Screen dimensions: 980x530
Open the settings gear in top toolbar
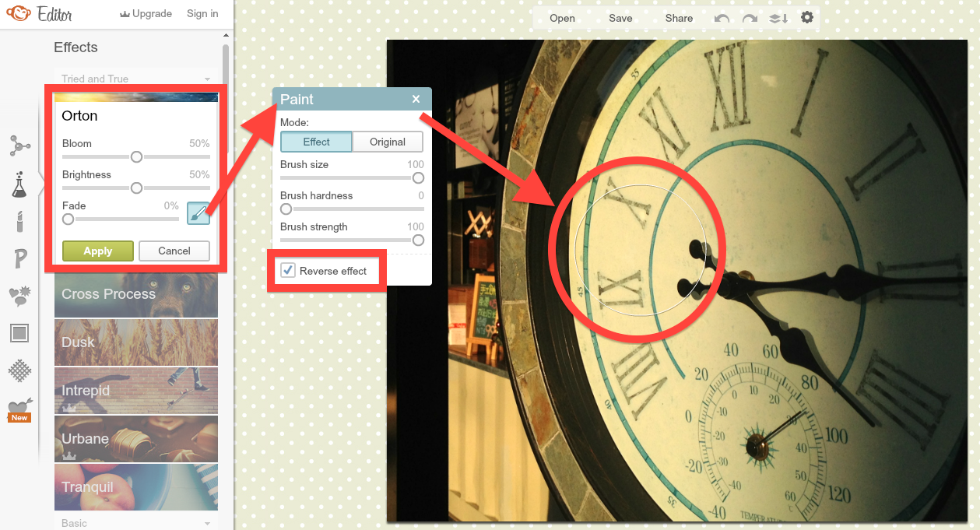pos(807,17)
